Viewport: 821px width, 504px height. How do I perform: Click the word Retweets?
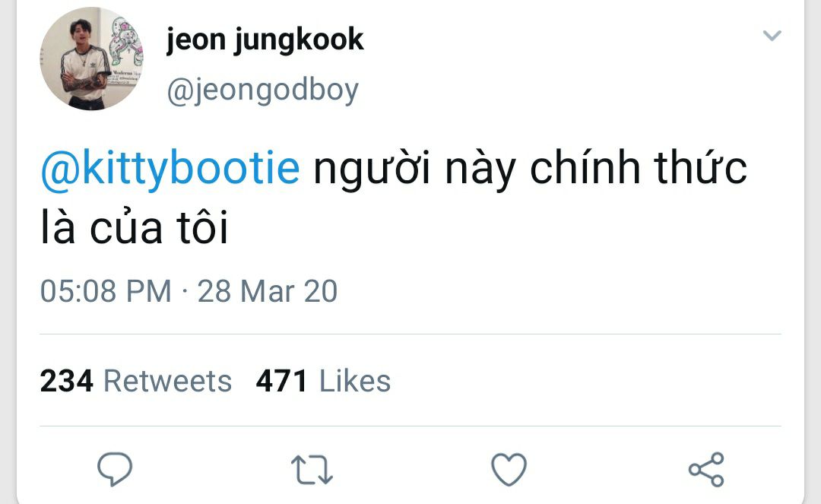coord(167,381)
